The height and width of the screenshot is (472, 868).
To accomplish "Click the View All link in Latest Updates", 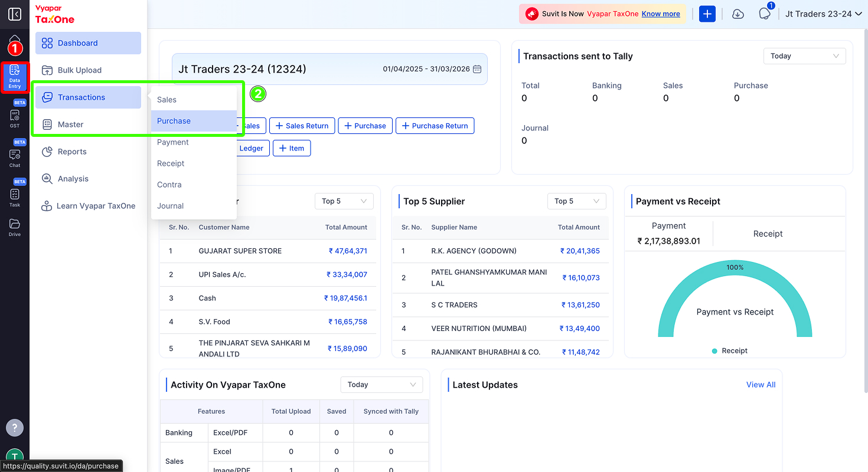I will pyautogui.click(x=761, y=385).
